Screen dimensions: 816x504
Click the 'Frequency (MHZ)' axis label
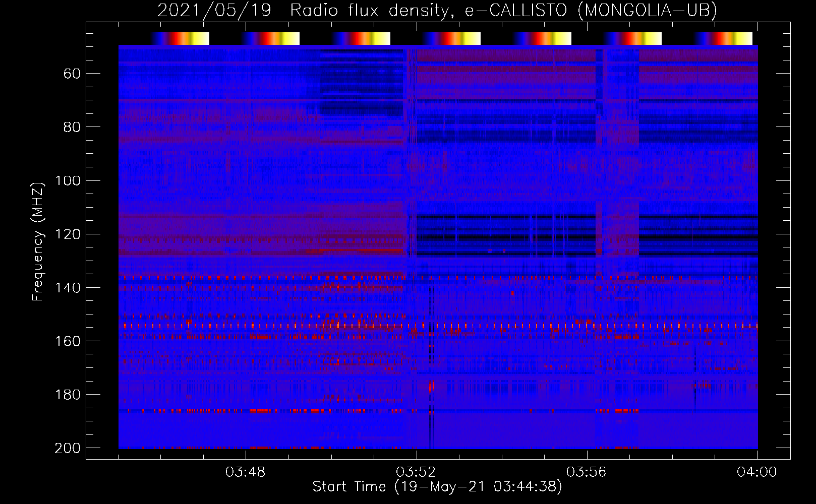pyautogui.click(x=38, y=241)
